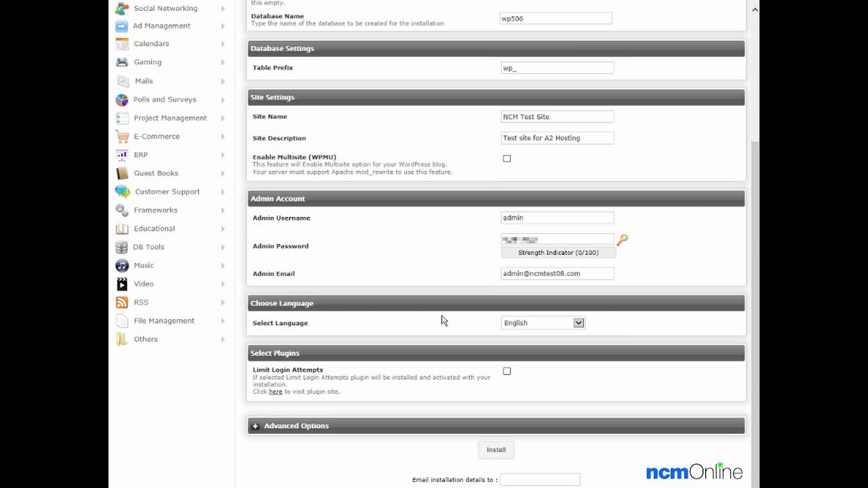868x488 pixels.
Task: Click the Mails category icon
Action: 122,81
